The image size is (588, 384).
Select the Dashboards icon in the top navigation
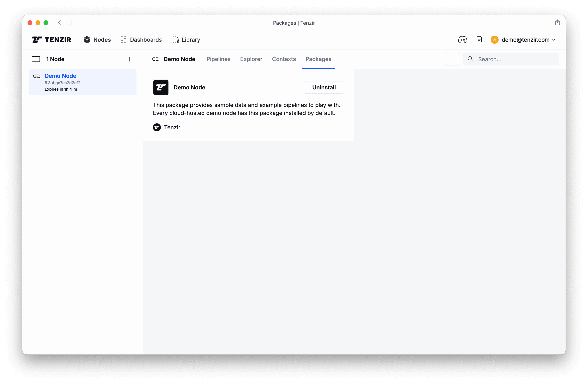tap(124, 40)
